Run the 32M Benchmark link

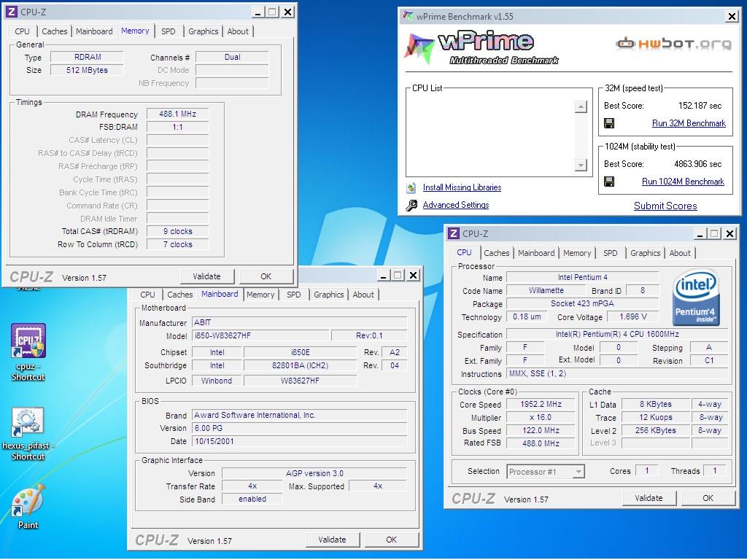(689, 123)
